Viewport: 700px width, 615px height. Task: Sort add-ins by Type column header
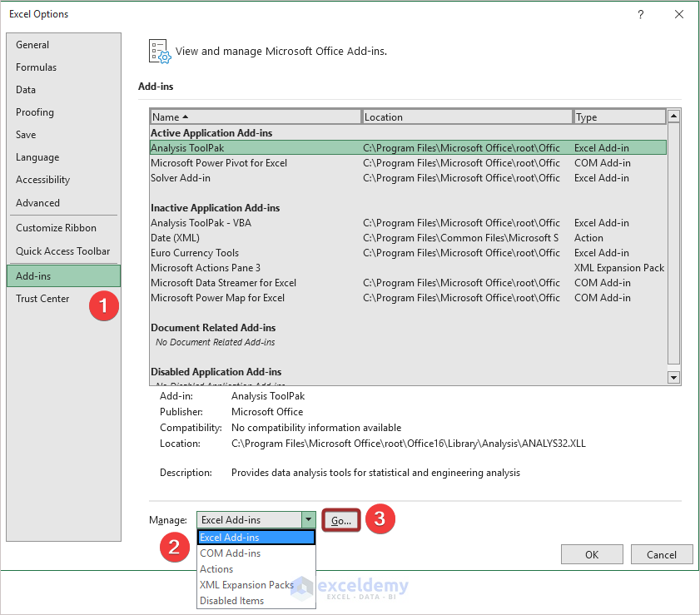pos(619,117)
